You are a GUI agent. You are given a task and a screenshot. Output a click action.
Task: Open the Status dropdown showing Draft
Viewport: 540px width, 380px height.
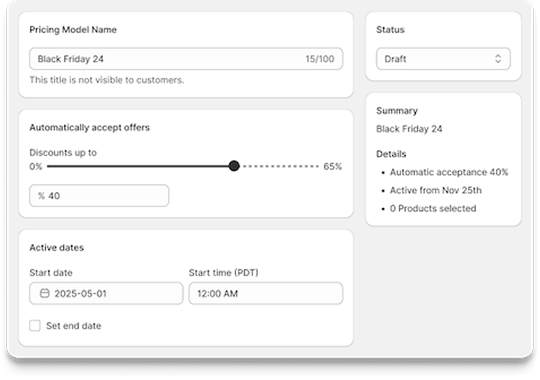click(443, 59)
